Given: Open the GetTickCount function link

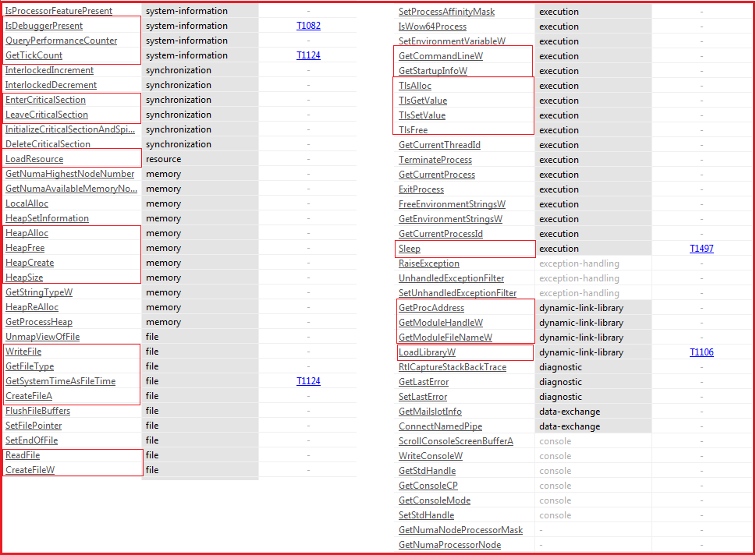Looking at the screenshot, I should (34, 55).
